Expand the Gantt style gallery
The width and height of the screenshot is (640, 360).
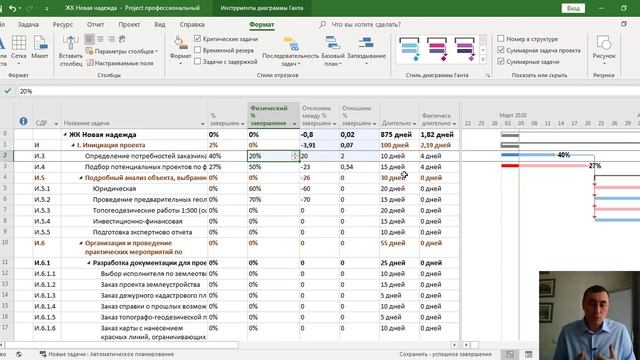point(483,60)
